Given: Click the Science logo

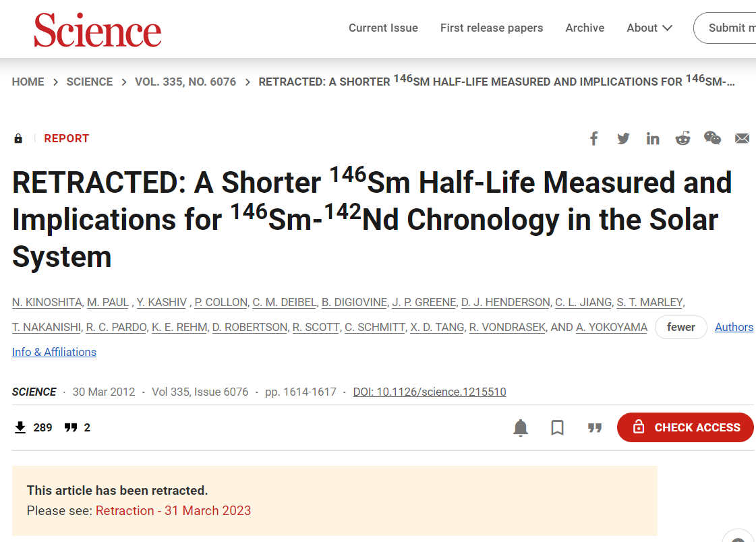Looking at the screenshot, I should click(97, 30).
